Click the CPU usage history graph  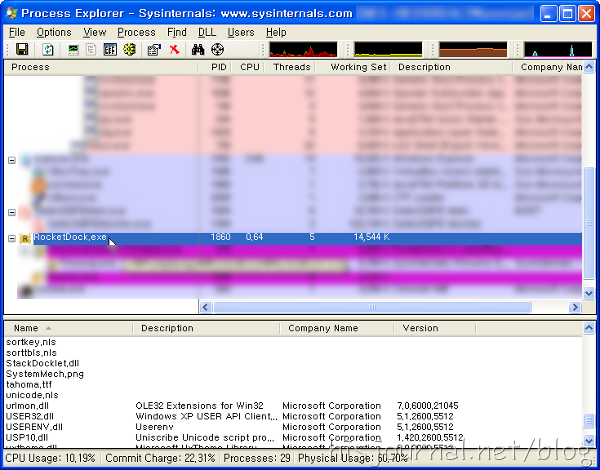(x=303, y=49)
